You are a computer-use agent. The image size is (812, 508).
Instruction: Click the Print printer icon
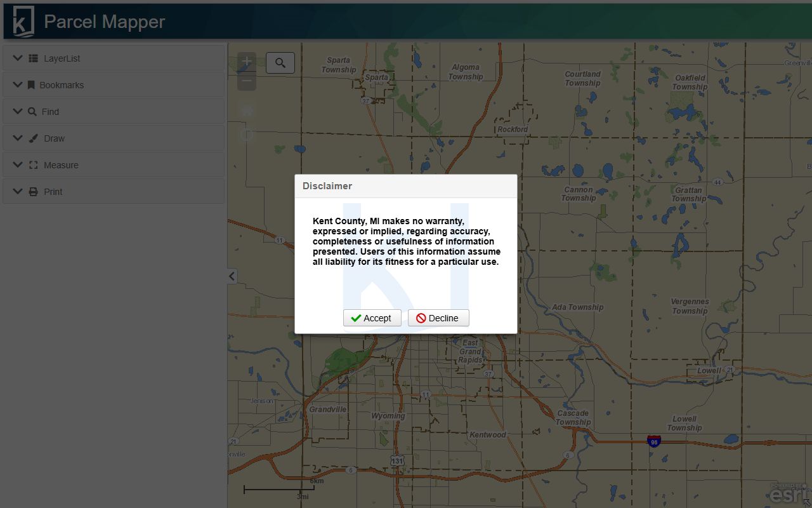tap(34, 192)
